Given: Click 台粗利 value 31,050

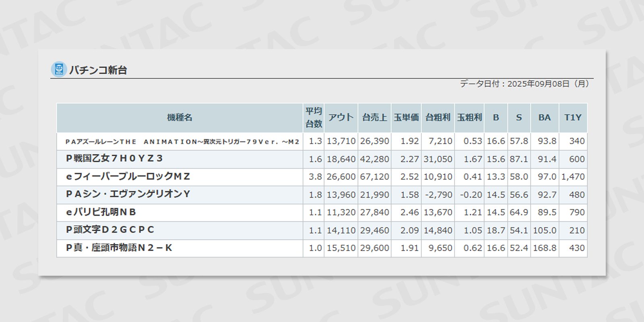Looking at the screenshot, I should click(438, 159).
